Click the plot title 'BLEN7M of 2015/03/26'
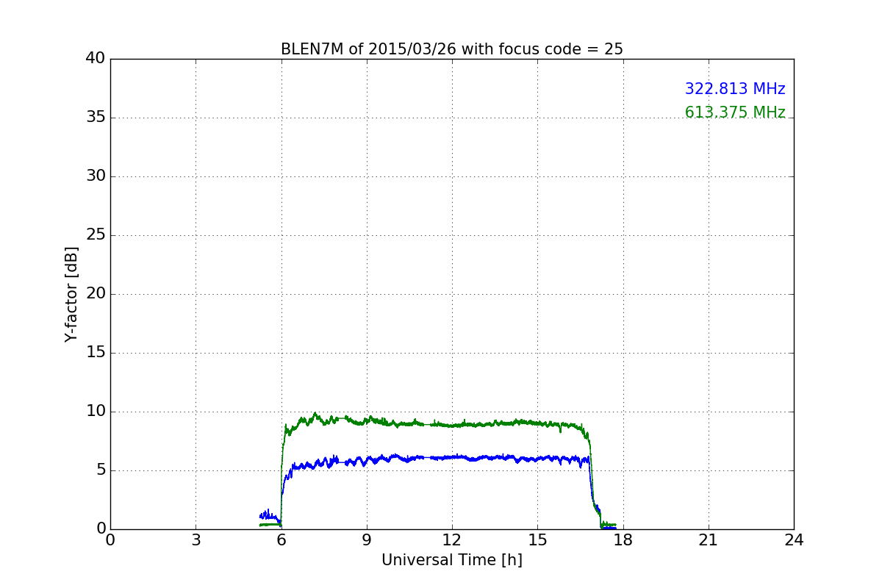The width and height of the screenshot is (882, 588). [x=451, y=49]
